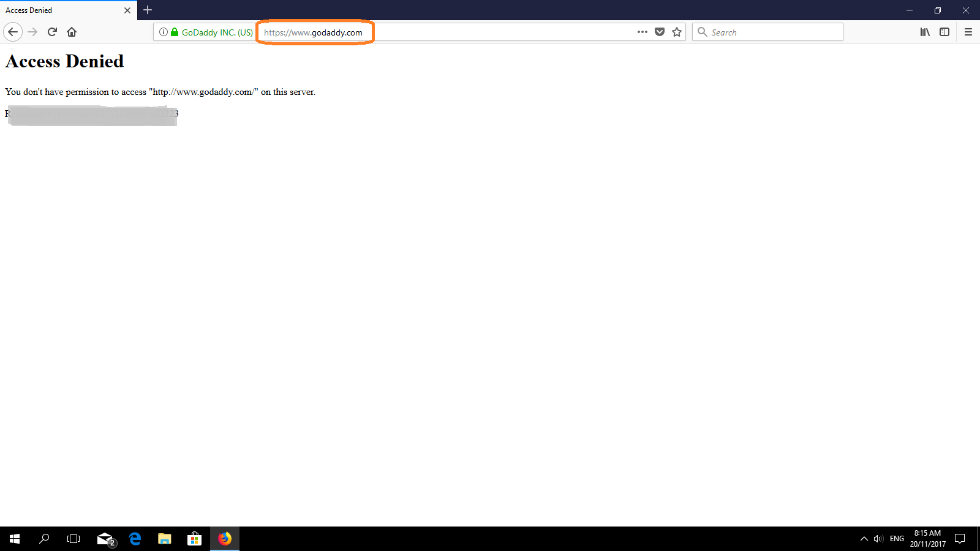Viewport: 980px width, 551px height.
Task: Open the Page actions menu (three dots)
Action: tap(642, 32)
